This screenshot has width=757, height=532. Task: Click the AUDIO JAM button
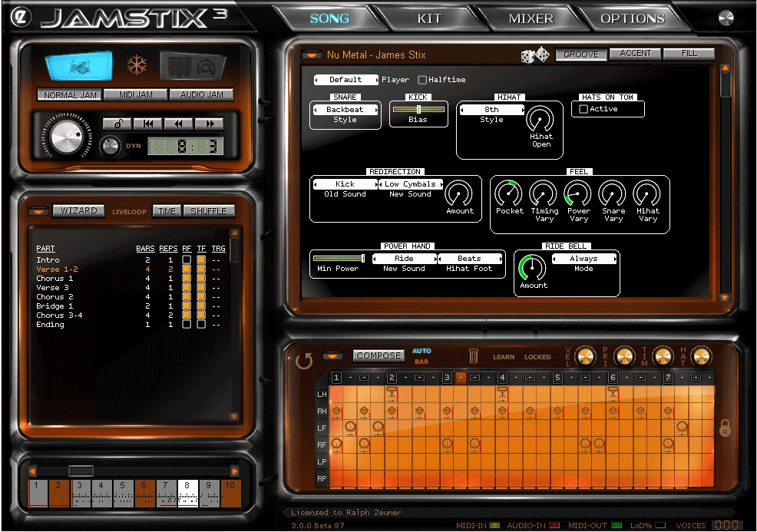[201, 94]
